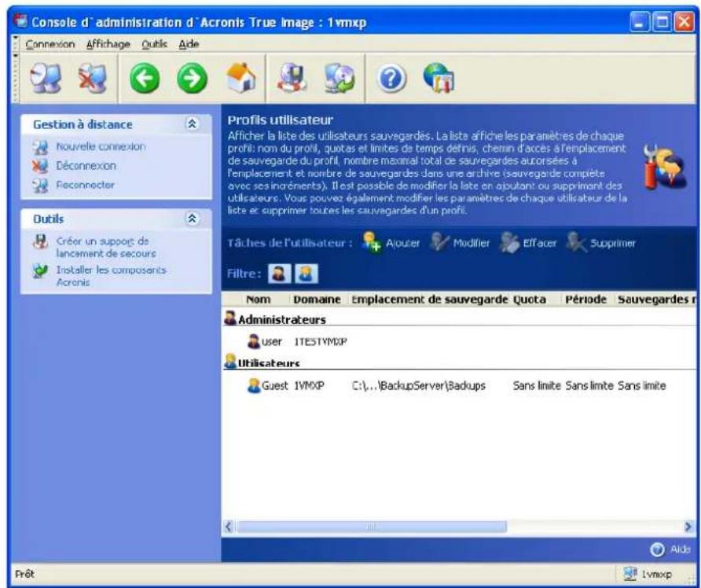This screenshot has height=588, width=701.
Task: Click the Utilisateurs group icon
Action: point(230,362)
